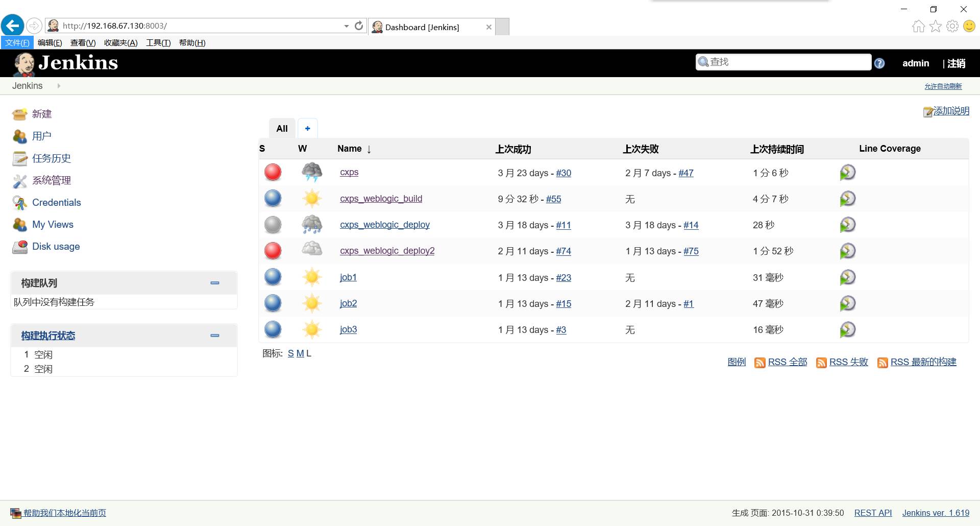Open the 帮助(H) menu
980x526 pixels.
[x=192, y=43]
